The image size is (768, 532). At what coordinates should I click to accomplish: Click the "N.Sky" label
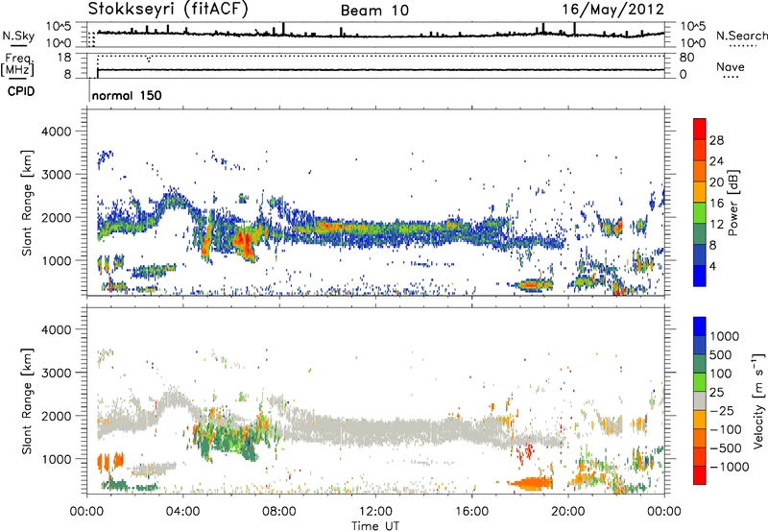(x=18, y=36)
